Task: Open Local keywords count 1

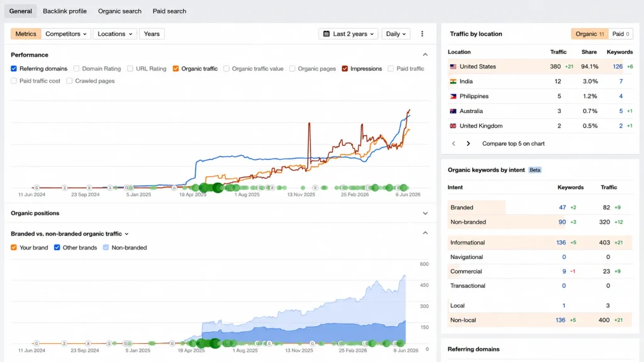Action: click(564, 305)
